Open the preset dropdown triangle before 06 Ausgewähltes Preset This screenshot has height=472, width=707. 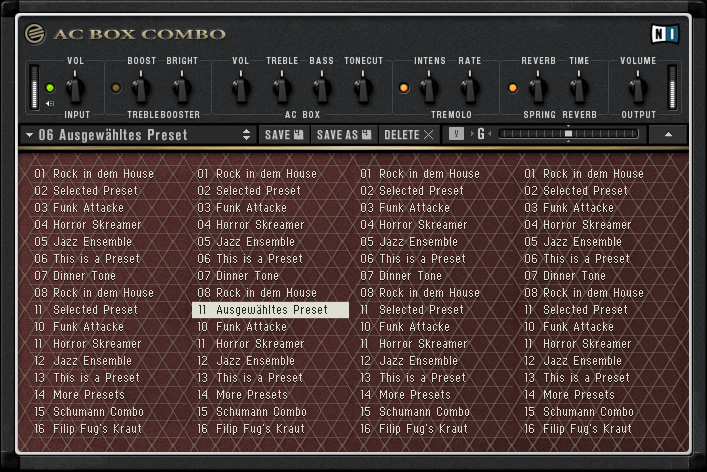(x=29, y=135)
